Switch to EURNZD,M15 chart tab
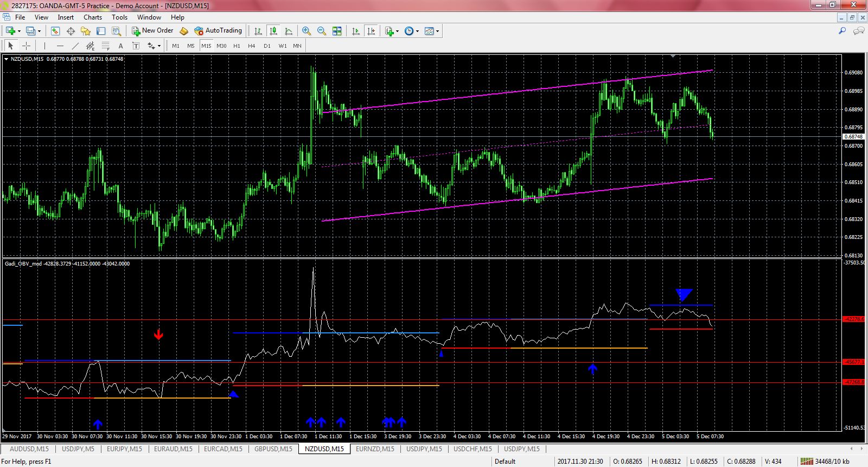The image size is (868, 467). [375, 449]
